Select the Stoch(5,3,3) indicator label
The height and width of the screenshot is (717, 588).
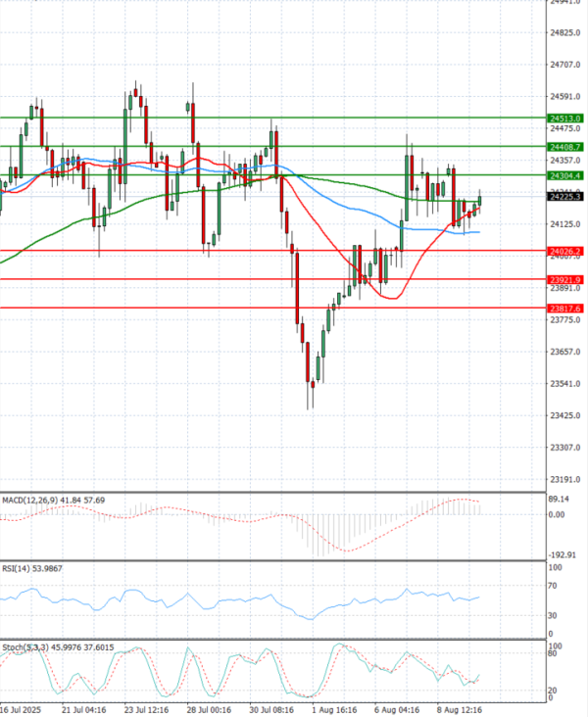[58, 647]
